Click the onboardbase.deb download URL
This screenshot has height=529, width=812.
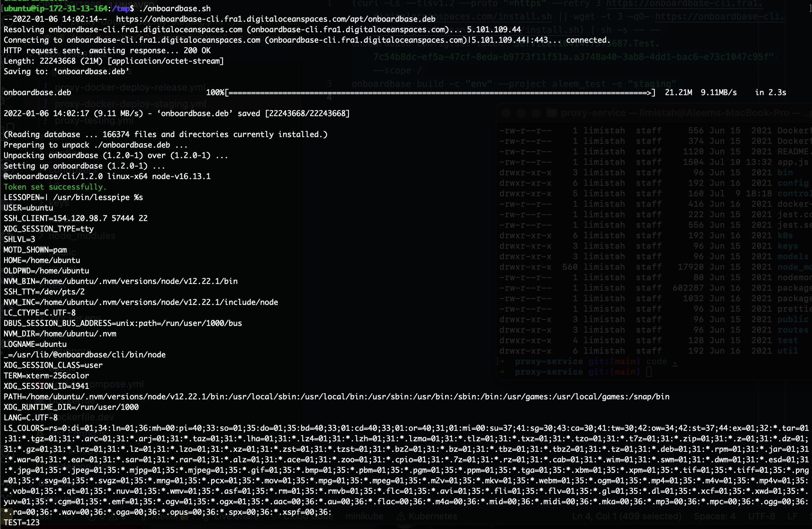(276, 19)
